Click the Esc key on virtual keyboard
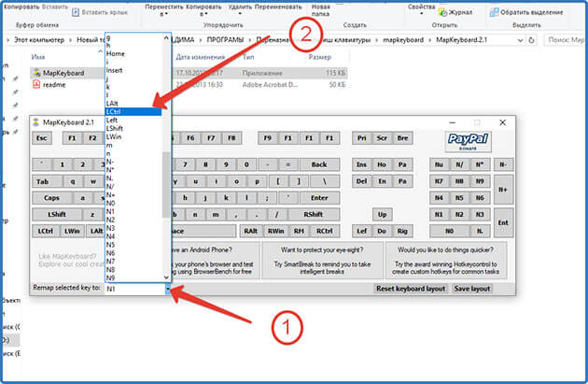Image resolution: width=588 pixels, height=384 pixels. tap(42, 138)
